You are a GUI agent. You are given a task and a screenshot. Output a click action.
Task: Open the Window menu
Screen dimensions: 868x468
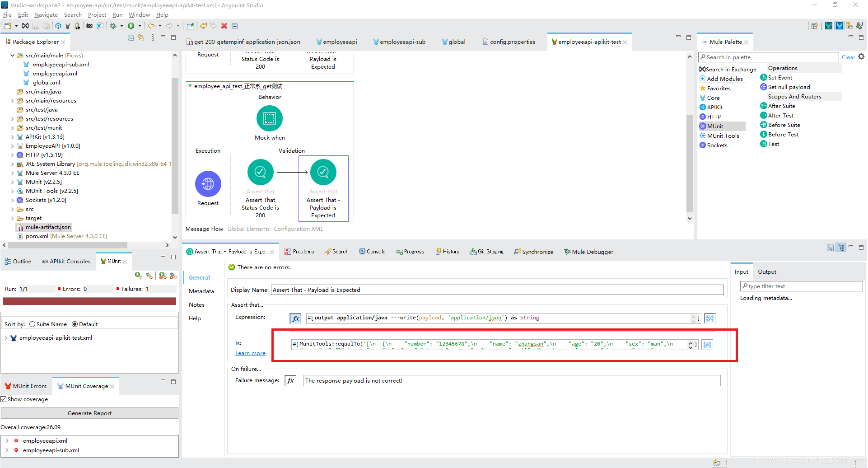pyautogui.click(x=139, y=15)
